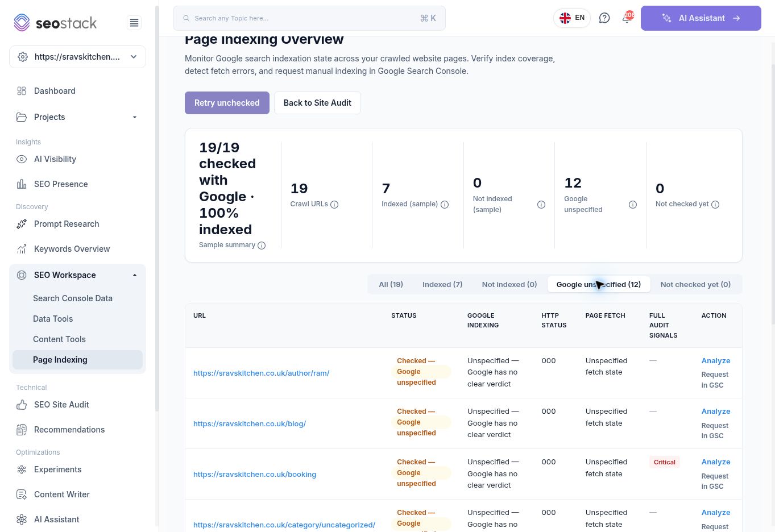Open the help question mark icon

click(604, 18)
